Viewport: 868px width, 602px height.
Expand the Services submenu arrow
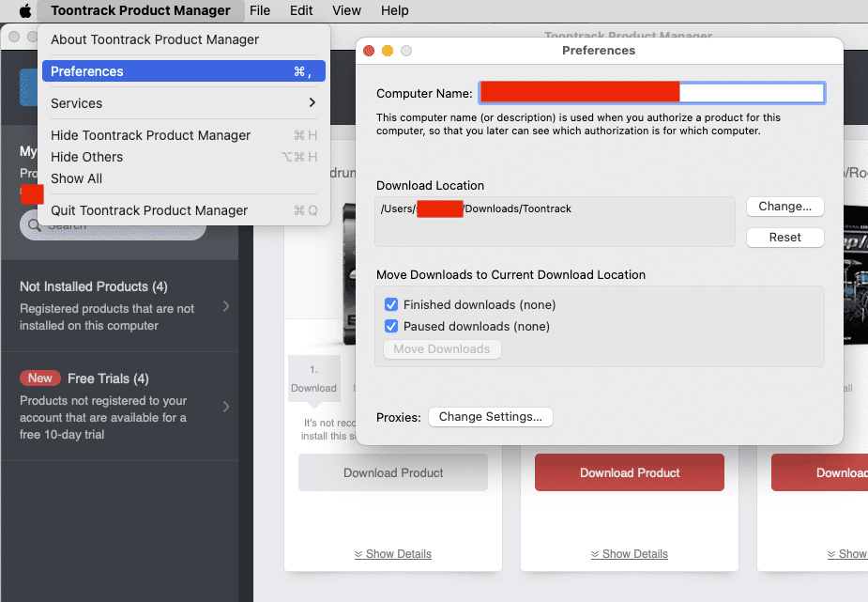click(312, 103)
